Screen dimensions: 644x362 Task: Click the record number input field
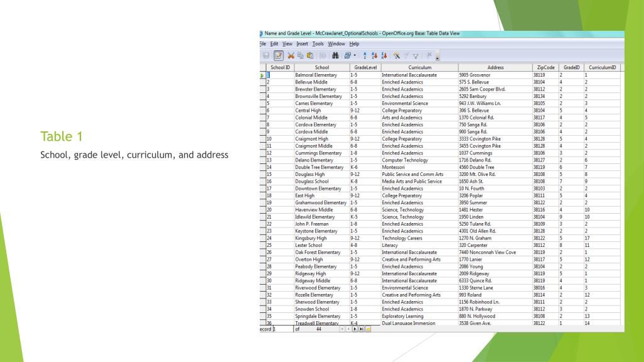tap(282, 328)
